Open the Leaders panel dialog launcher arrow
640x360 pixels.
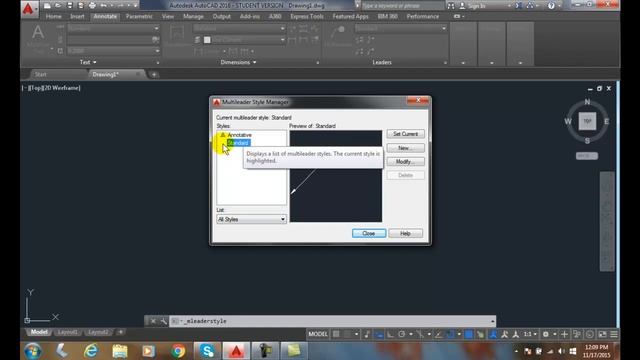tap(445, 63)
